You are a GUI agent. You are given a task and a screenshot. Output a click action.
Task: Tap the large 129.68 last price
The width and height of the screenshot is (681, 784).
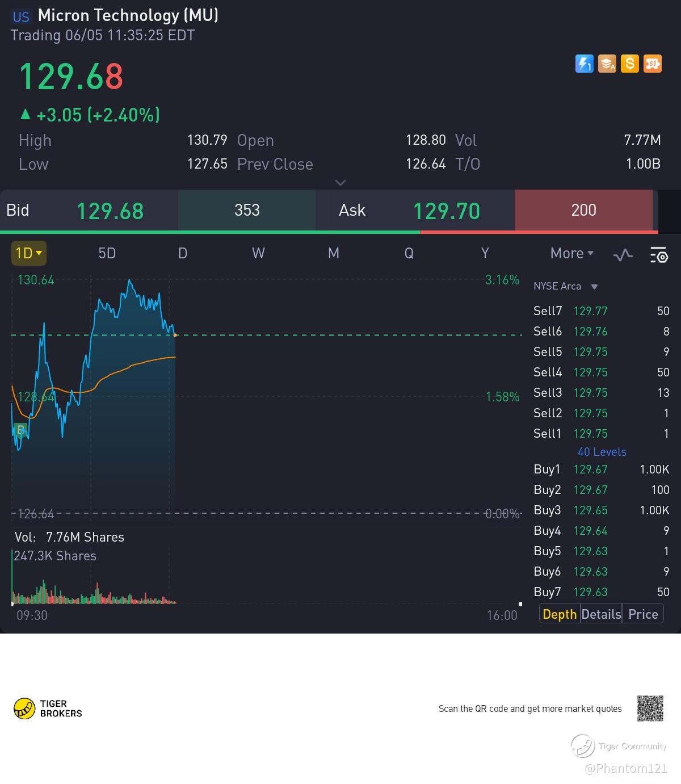pos(71,77)
